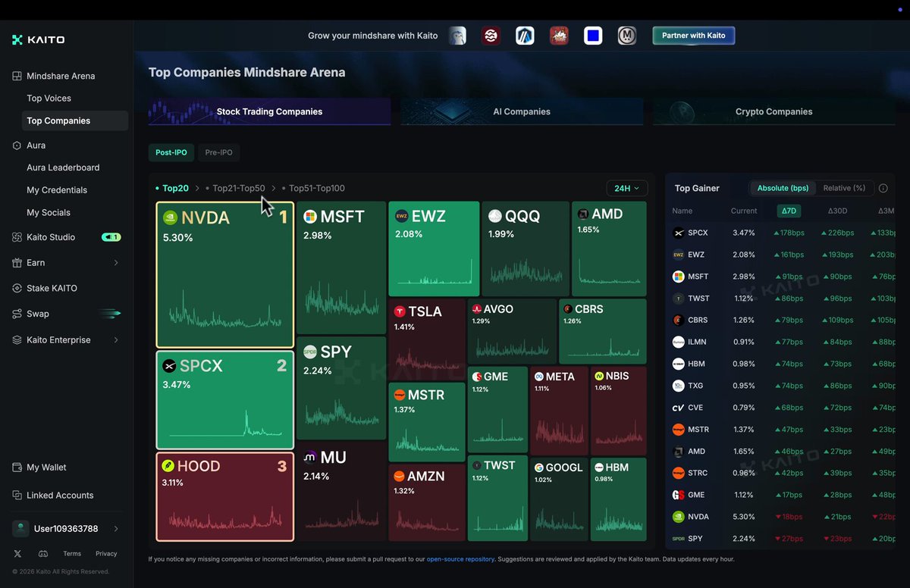This screenshot has height=588, width=910.
Task: Click the info icon beside Relative (%)
Action: click(883, 189)
